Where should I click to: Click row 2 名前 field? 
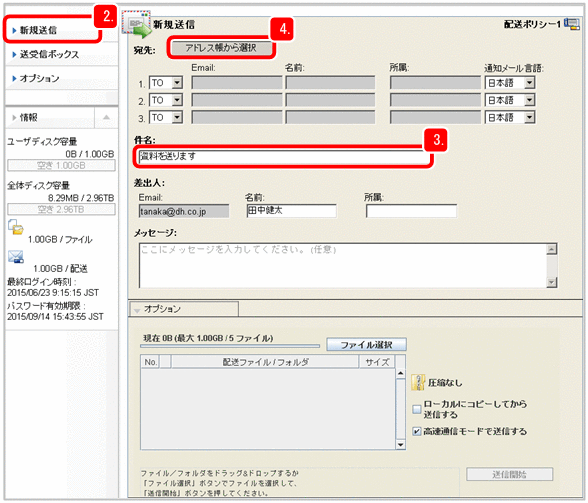(330, 100)
